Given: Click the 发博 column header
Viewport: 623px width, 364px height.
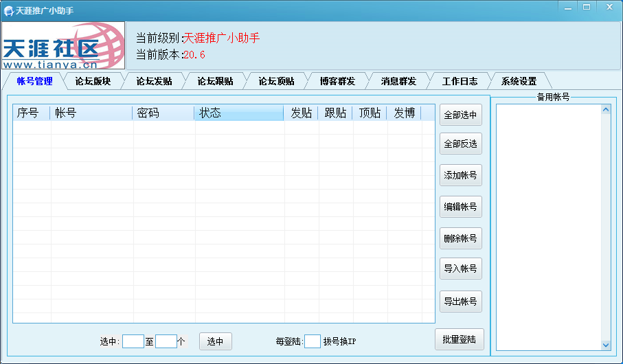Looking at the screenshot, I should 404,113.
